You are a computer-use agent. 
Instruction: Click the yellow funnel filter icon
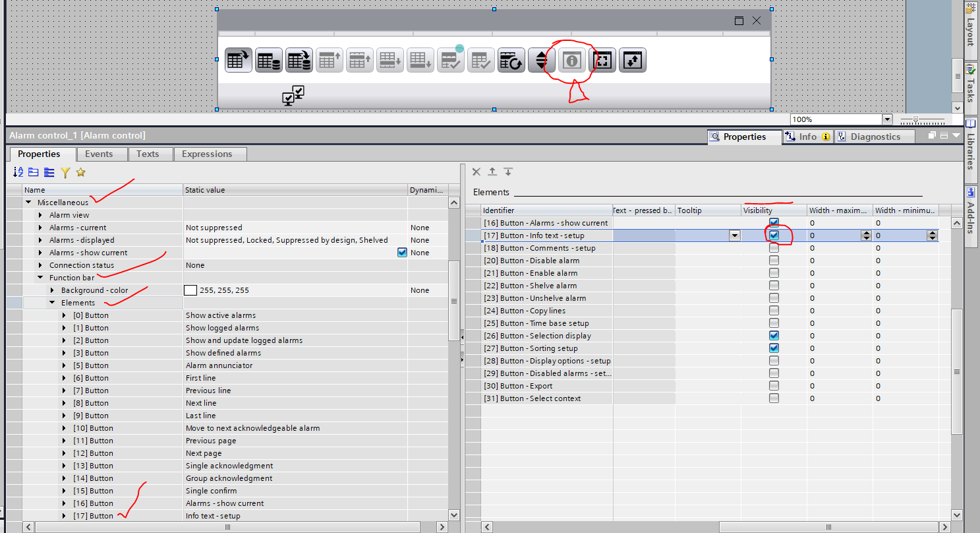coord(65,172)
